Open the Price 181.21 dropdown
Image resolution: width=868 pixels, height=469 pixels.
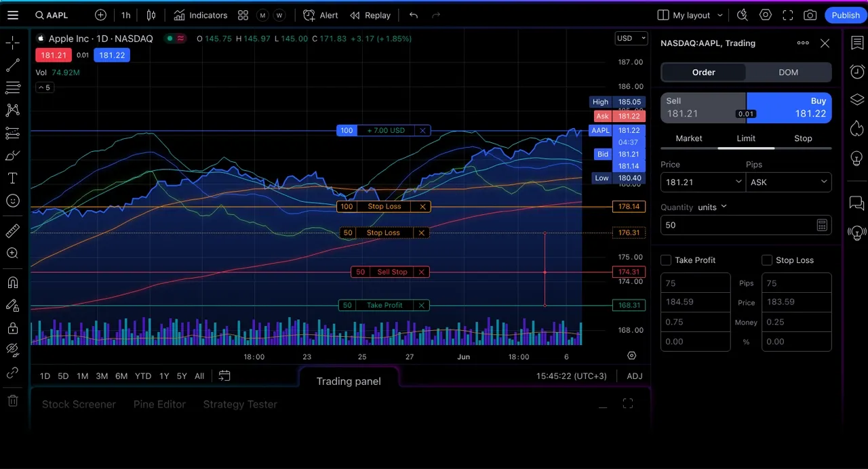[x=703, y=182]
